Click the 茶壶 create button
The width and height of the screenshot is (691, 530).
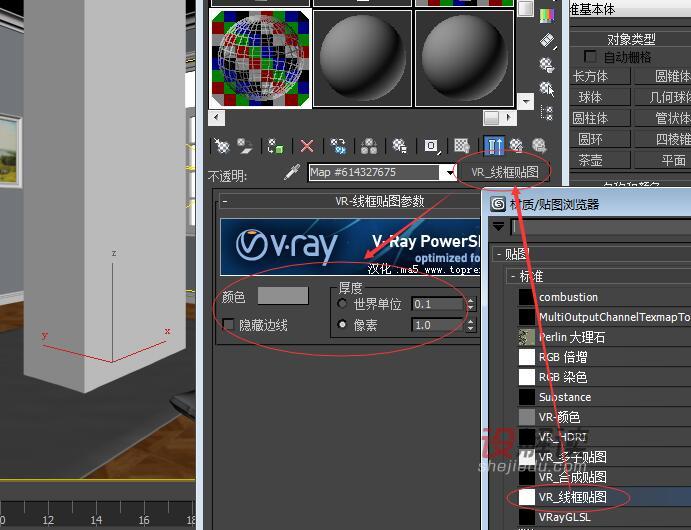600,160
